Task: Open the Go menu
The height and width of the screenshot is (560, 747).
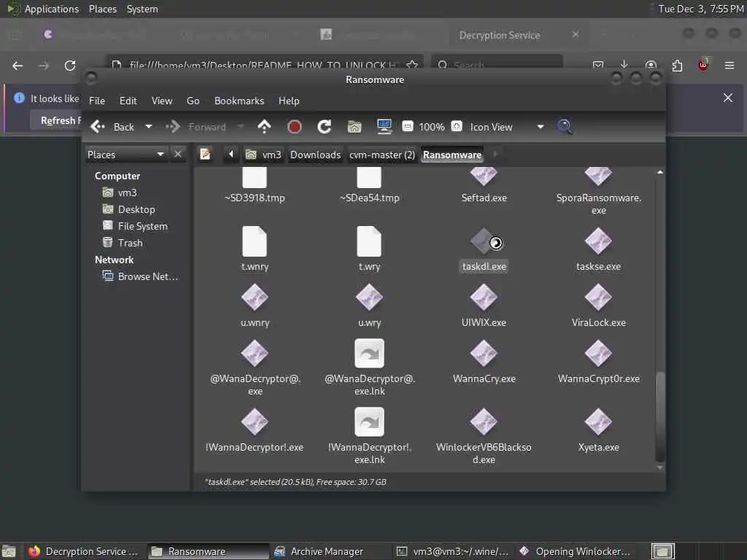Action: [193, 101]
